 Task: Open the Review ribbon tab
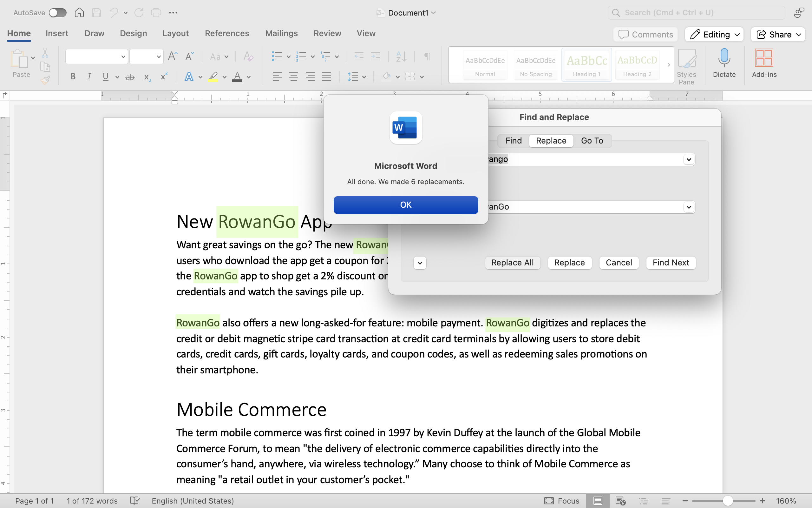point(327,33)
